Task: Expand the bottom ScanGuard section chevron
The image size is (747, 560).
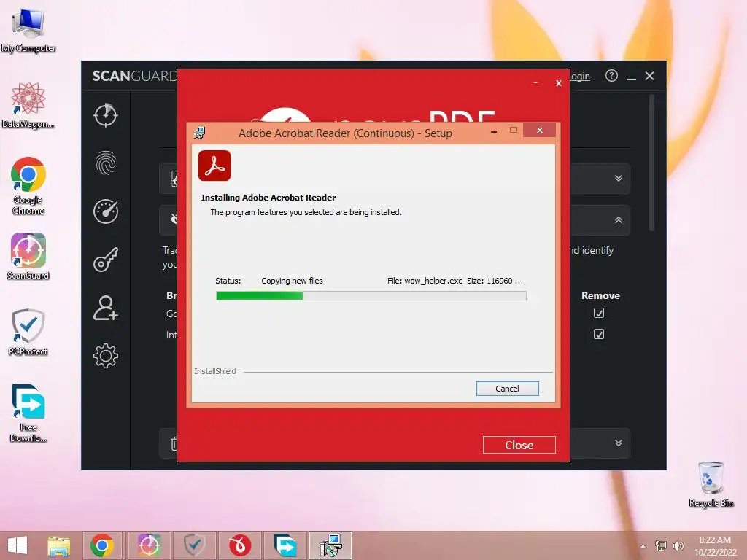Action: tap(619, 443)
